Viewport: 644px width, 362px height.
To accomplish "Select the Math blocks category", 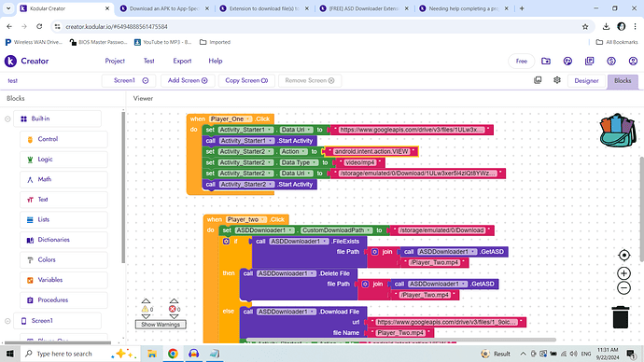I will tap(63, 179).
